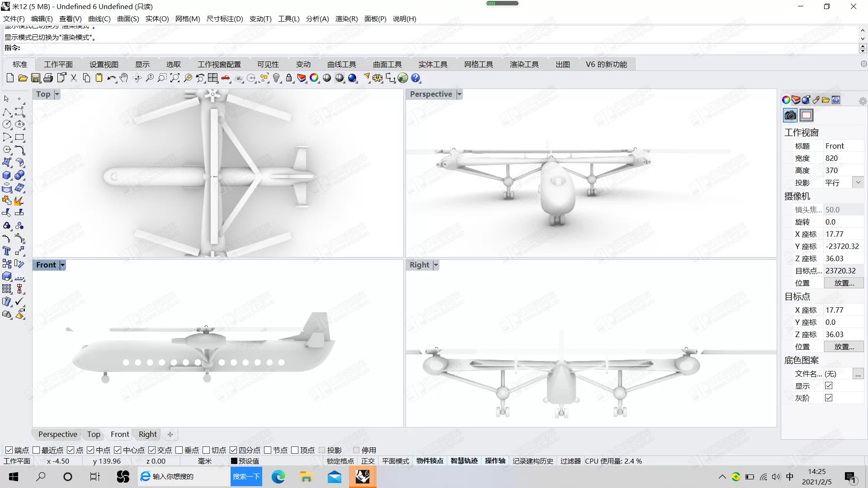868x488 pixels.
Task: Select the 渲染工具 ribbon tab
Action: coord(524,64)
